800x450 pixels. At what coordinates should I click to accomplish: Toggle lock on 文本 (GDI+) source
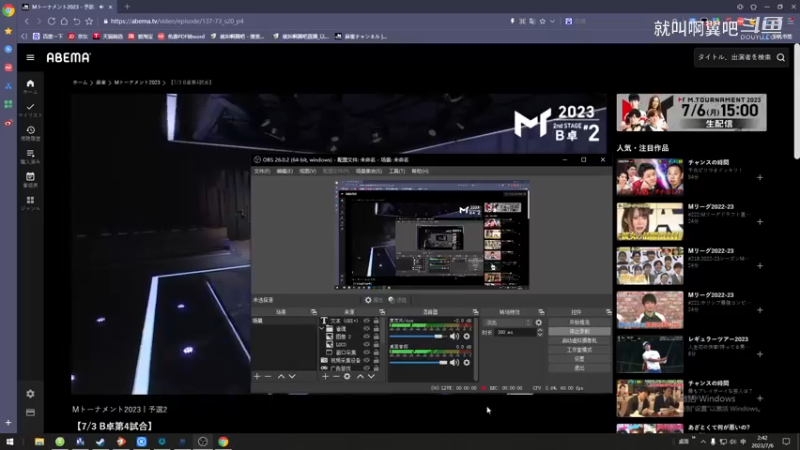pyautogui.click(x=377, y=321)
